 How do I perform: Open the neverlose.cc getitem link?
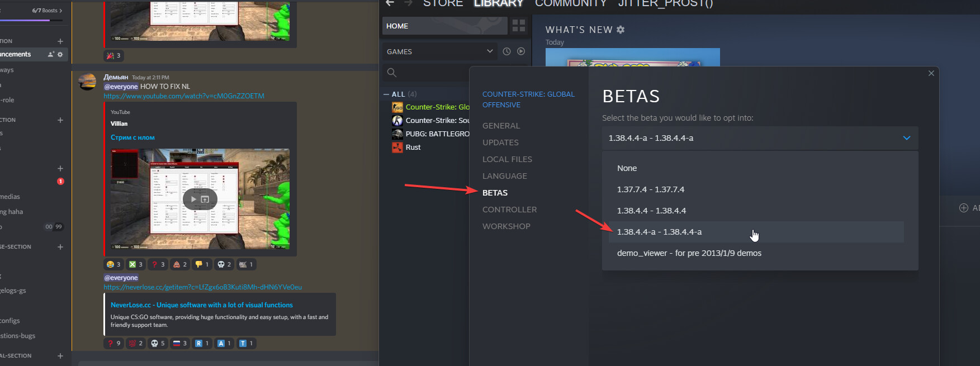(x=202, y=287)
